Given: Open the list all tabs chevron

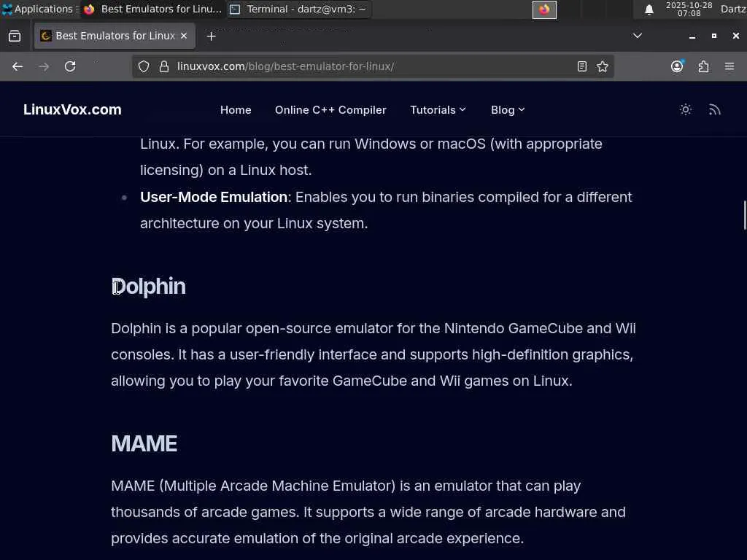Looking at the screenshot, I should pos(637,36).
